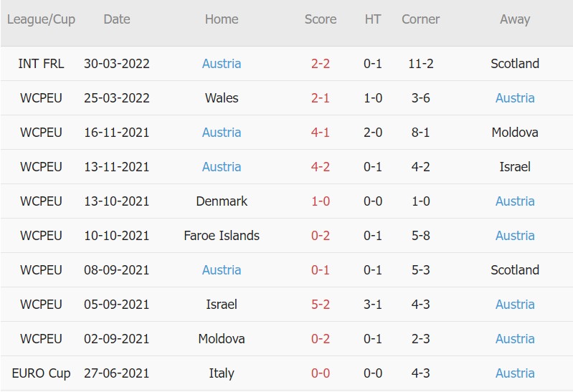
Task: Select Faroe Islands team name
Action: coord(222,236)
